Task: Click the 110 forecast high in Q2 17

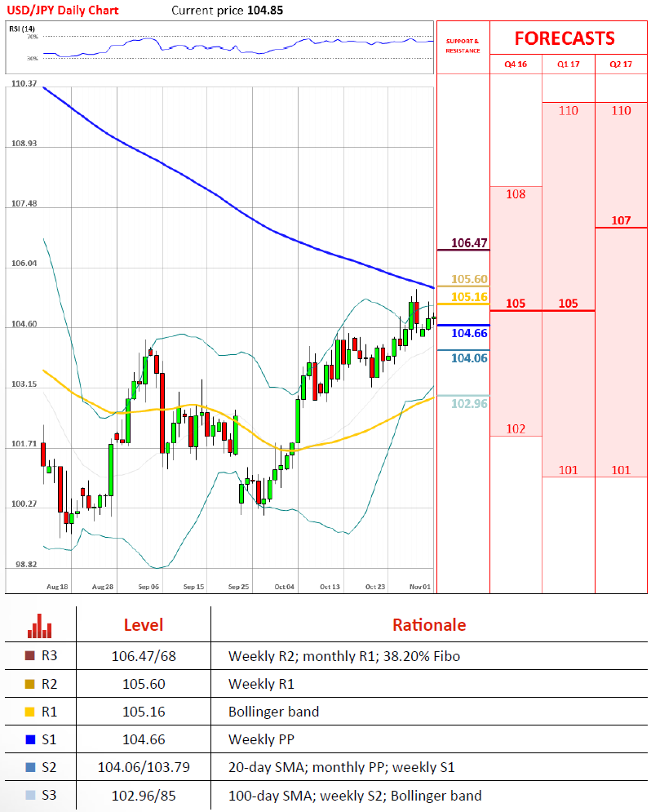Action: 621,110
